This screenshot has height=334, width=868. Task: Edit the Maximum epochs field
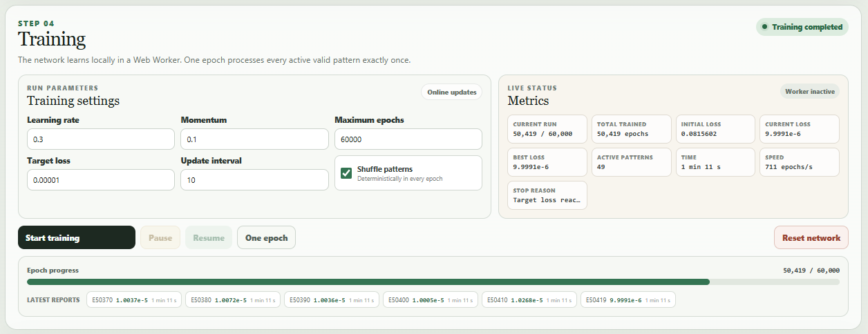tap(408, 139)
